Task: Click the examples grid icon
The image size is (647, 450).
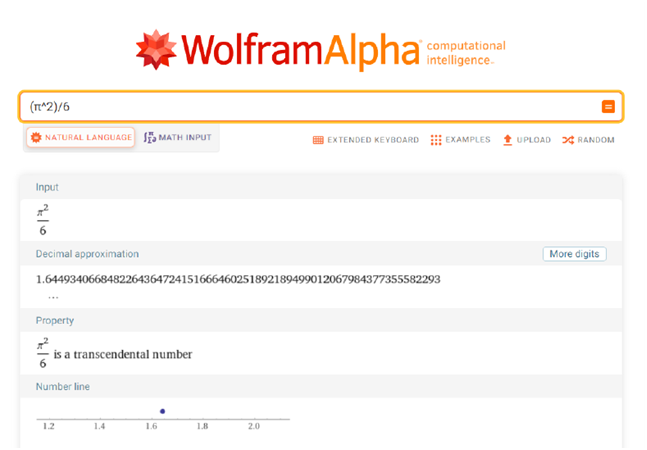Action: click(436, 140)
